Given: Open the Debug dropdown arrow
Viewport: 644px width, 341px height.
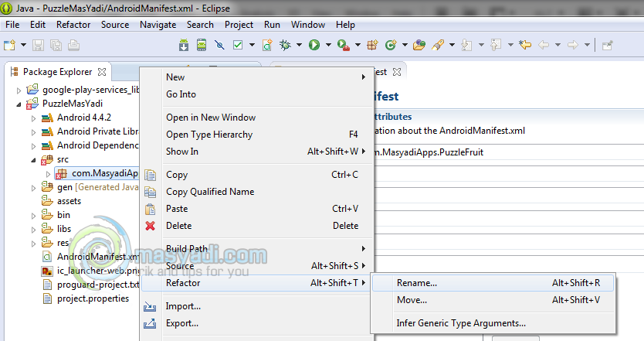Looking at the screenshot, I should coord(299,45).
